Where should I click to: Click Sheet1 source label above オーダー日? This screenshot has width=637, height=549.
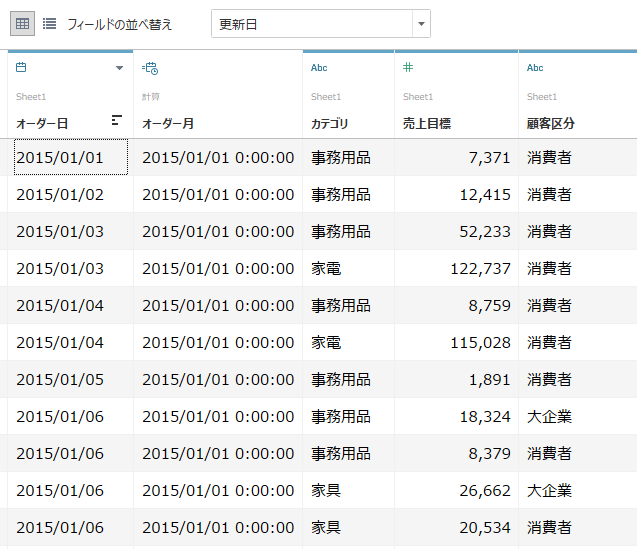click(x=31, y=97)
